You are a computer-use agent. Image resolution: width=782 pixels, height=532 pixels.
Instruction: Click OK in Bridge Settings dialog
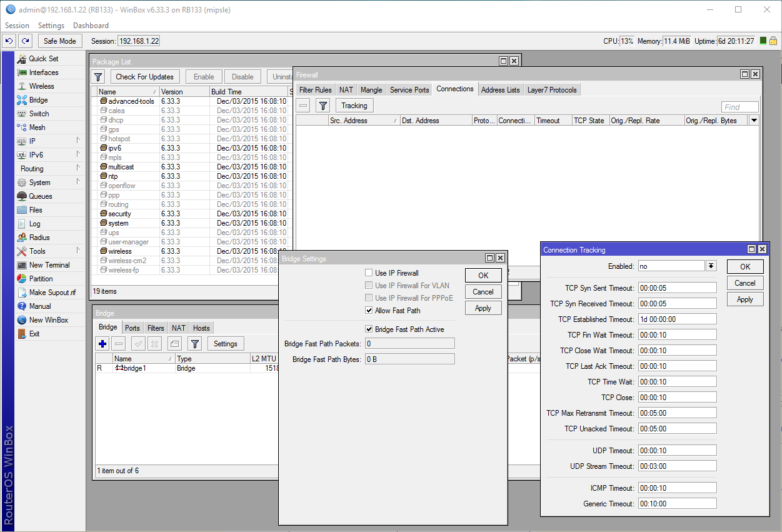pyautogui.click(x=483, y=276)
